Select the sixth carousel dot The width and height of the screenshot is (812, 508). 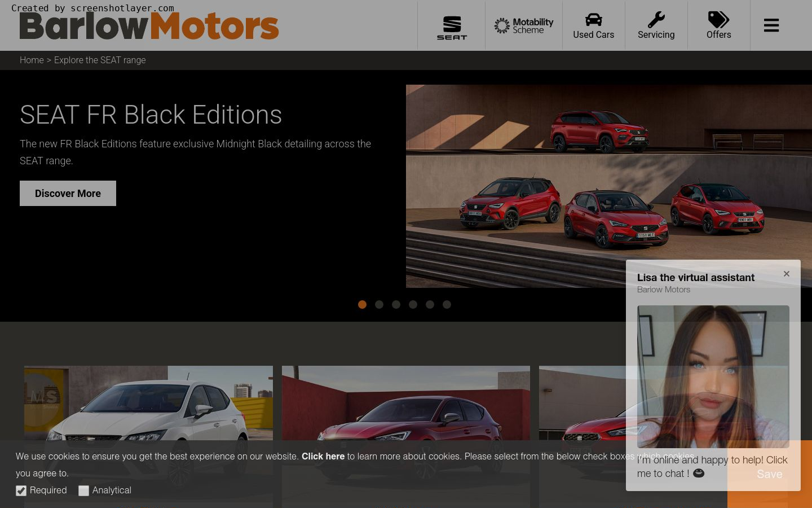[x=447, y=305]
